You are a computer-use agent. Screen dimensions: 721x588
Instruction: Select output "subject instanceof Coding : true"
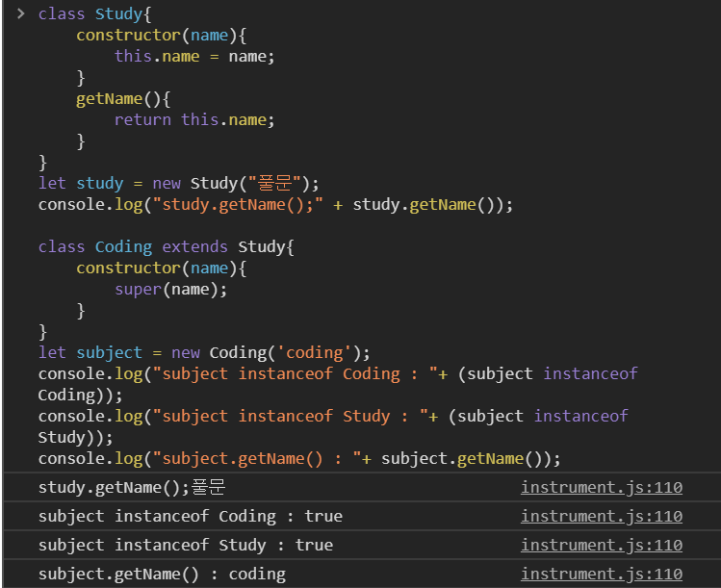[191, 516]
